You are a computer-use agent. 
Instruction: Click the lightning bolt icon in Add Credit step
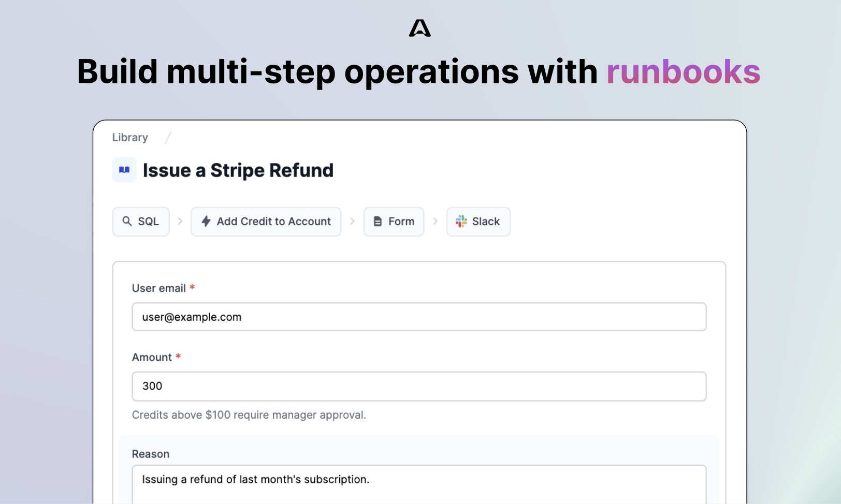[206, 221]
